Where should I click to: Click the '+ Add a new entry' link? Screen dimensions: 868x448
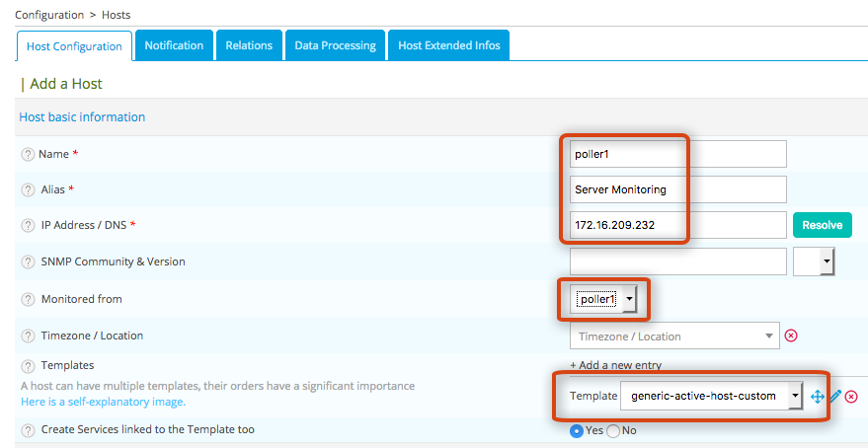point(615,365)
